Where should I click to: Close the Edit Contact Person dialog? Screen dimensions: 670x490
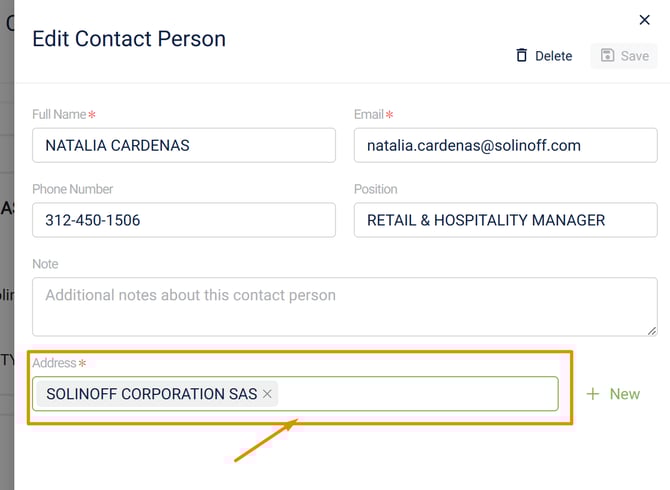(x=645, y=20)
